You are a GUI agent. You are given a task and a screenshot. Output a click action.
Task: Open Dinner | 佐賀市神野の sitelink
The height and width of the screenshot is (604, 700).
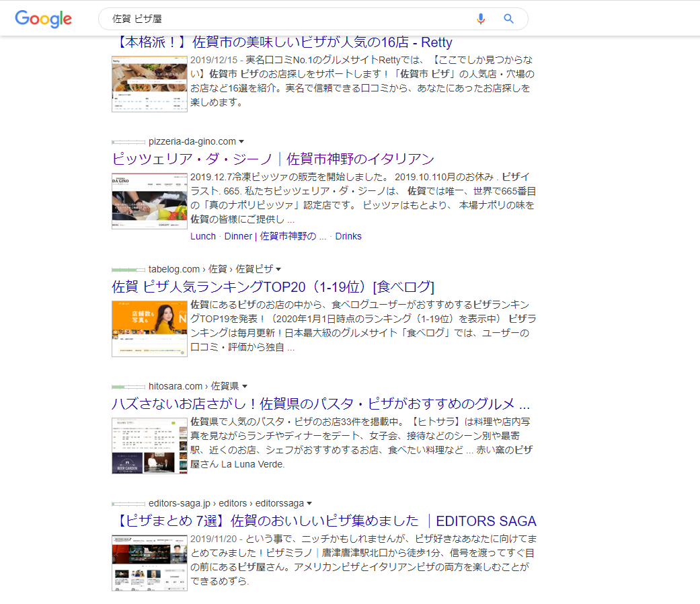coord(276,236)
